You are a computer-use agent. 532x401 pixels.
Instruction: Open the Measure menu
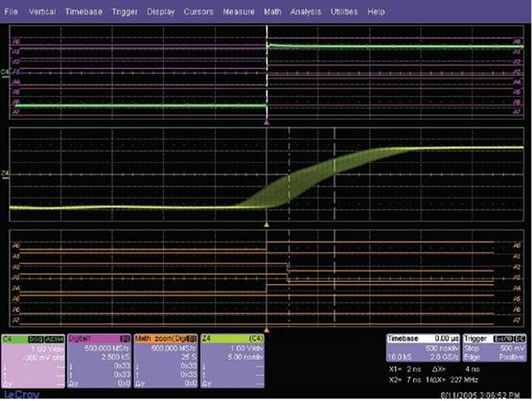click(x=239, y=12)
